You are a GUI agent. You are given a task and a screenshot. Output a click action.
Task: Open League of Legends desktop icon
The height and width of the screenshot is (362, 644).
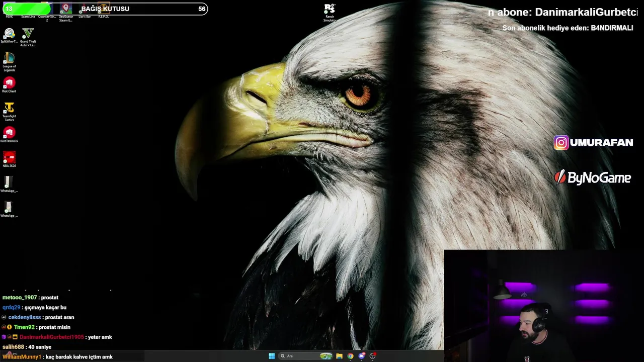coord(9,62)
